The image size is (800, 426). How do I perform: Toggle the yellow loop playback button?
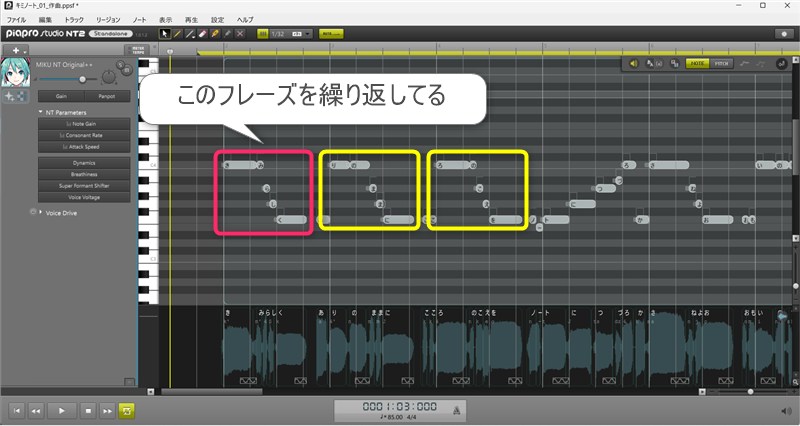[127, 411]
